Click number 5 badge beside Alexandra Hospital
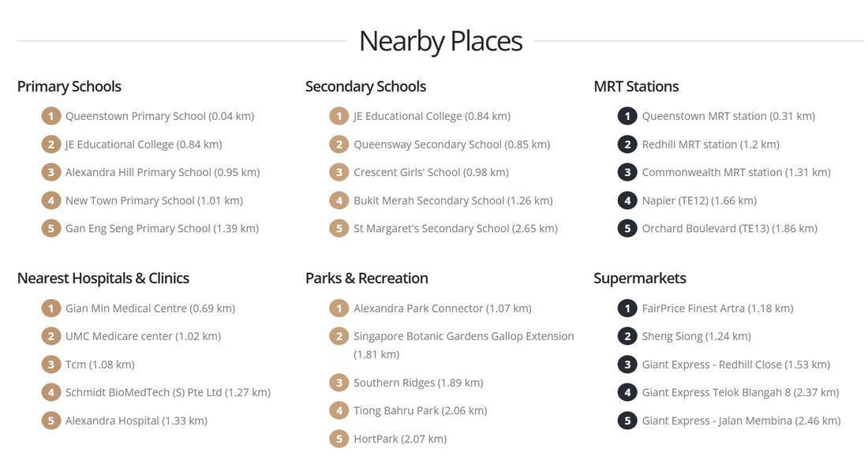Viewport: 868px width, 464px height. pos(51,421)
